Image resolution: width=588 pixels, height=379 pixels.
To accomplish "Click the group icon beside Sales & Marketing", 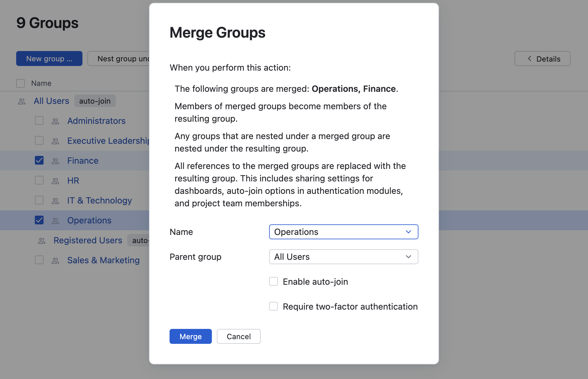I will pos(55,260).
